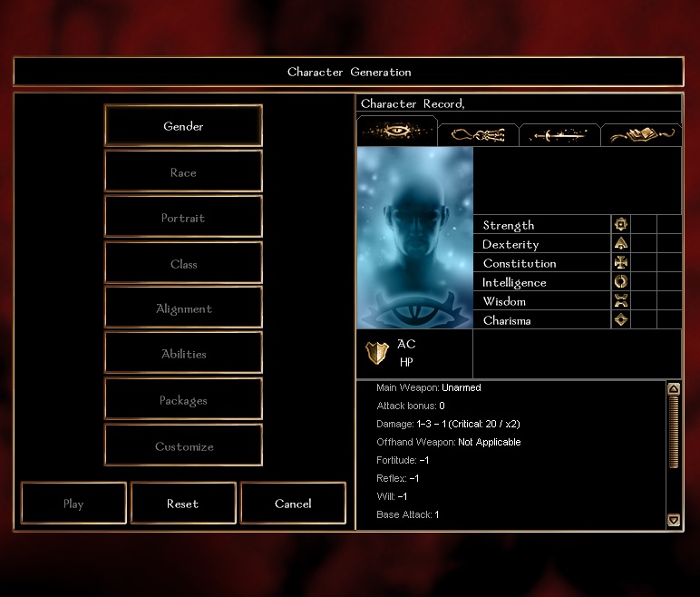Click the Strength label
This screenshot has width=700, height=597.
(x=509, y=225)
